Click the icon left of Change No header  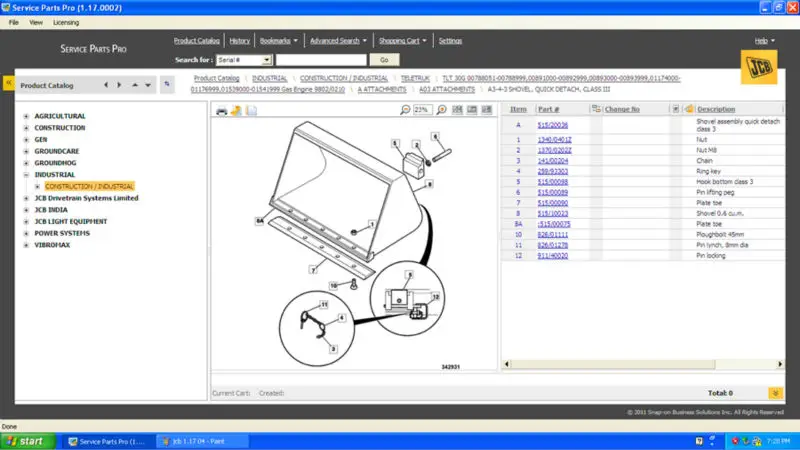click(596, 109)
